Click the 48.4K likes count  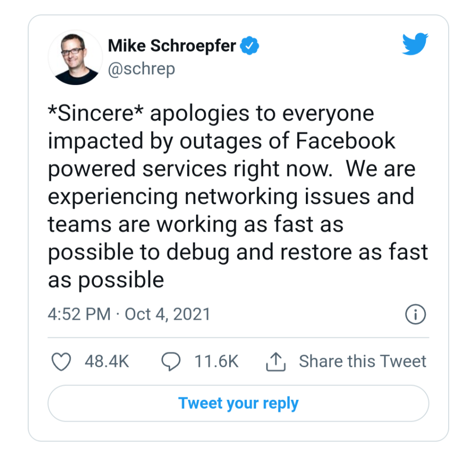tap(106, 362)
